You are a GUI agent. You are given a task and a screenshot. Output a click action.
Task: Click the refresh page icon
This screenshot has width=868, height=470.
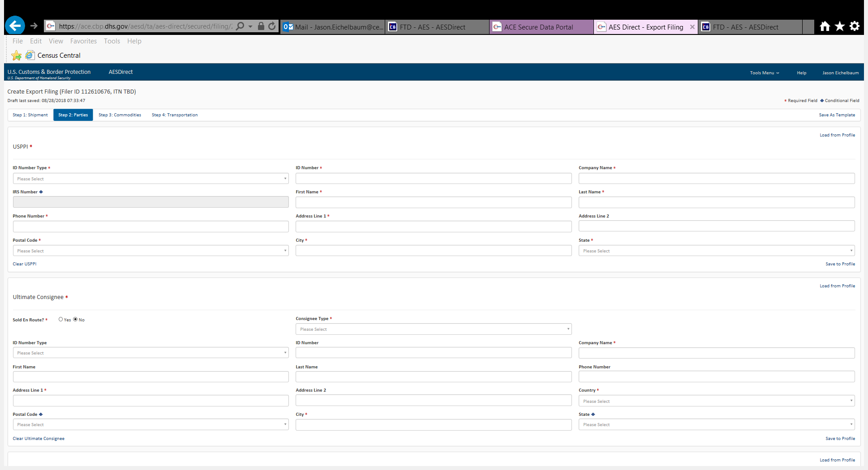point(272,26)
